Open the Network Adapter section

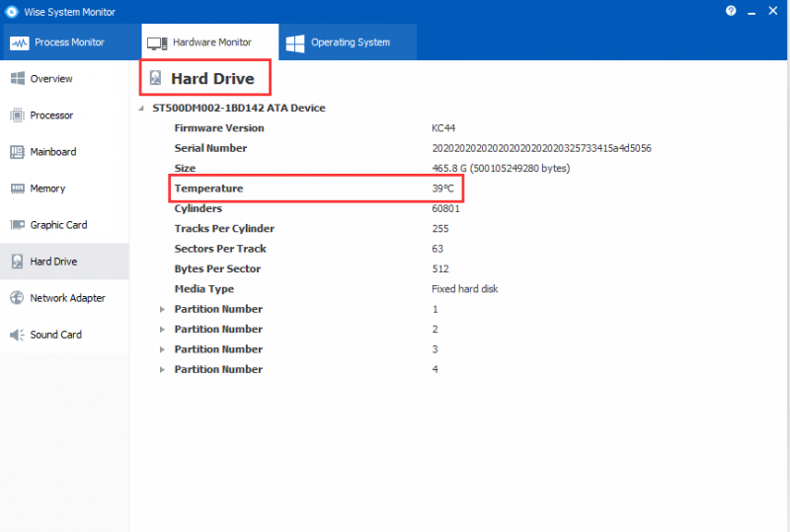coord(64,298)
